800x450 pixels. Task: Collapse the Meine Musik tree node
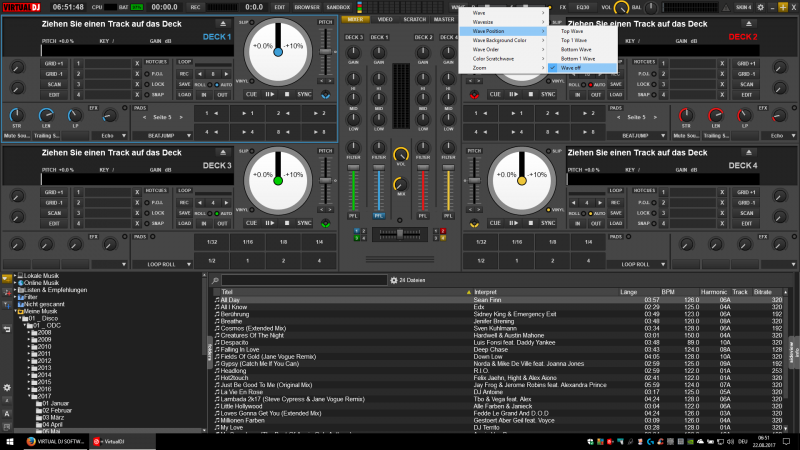(15, 311)
